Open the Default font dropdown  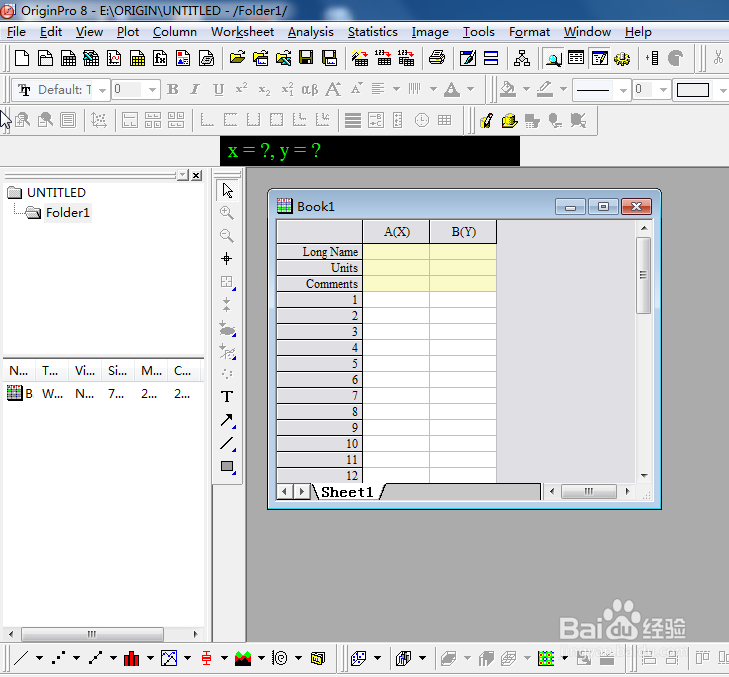point(102,90)
